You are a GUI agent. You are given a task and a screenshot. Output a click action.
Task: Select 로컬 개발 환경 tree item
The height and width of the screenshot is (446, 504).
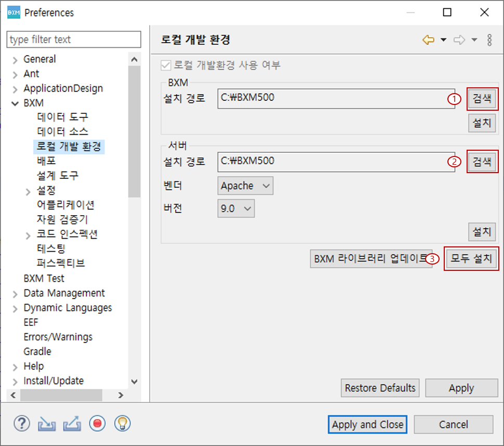[x=69, y=147]
